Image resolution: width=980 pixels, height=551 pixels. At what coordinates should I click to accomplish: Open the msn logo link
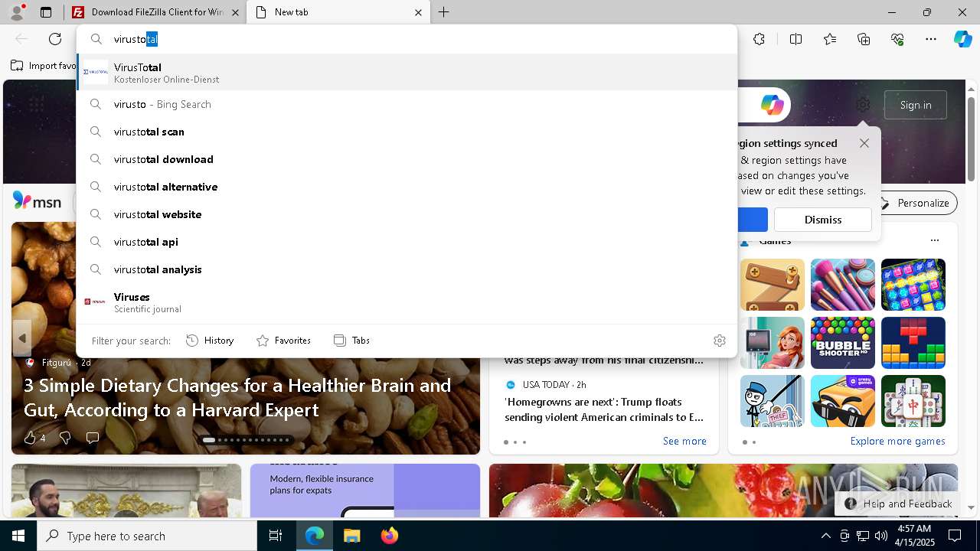(37, 201)
